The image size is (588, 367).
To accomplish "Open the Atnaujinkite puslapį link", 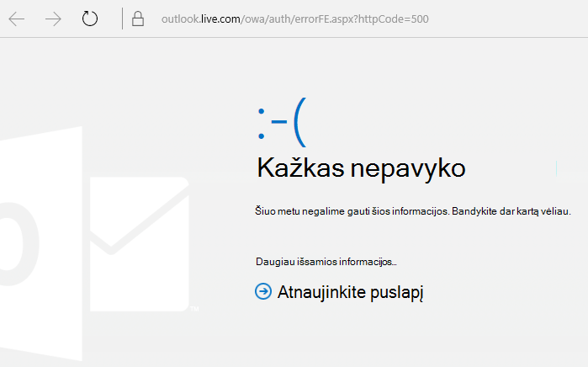I will pyautogui.click(x=350, y=292).
